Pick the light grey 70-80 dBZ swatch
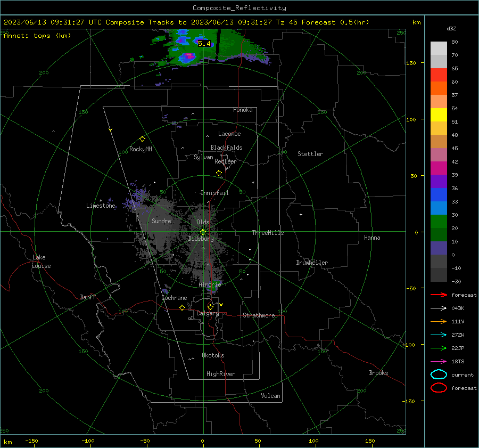Image resolution: width=479 pixels, height=448 pixels. pos(439,48)
